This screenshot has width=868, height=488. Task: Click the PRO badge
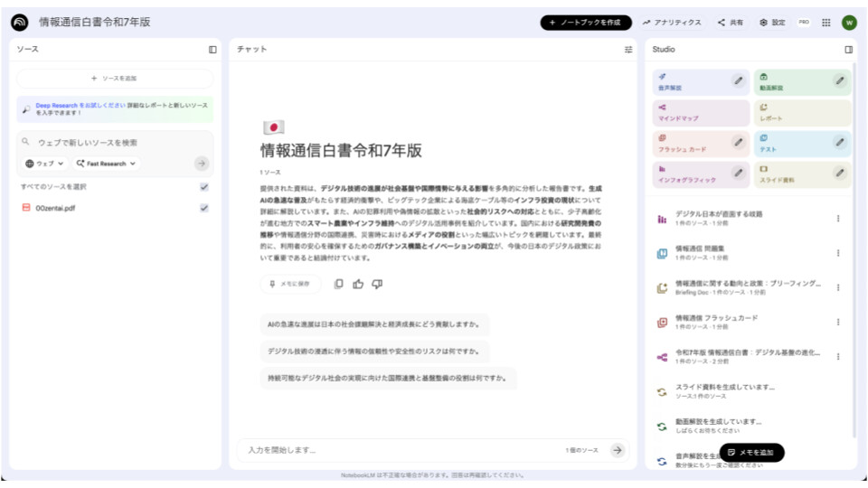(x=804, y=22)
